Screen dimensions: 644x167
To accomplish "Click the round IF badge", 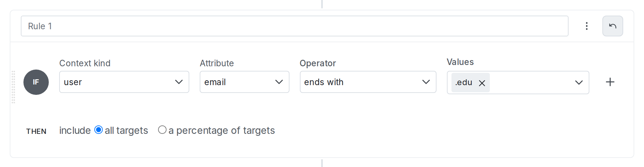I will point(36,82).
